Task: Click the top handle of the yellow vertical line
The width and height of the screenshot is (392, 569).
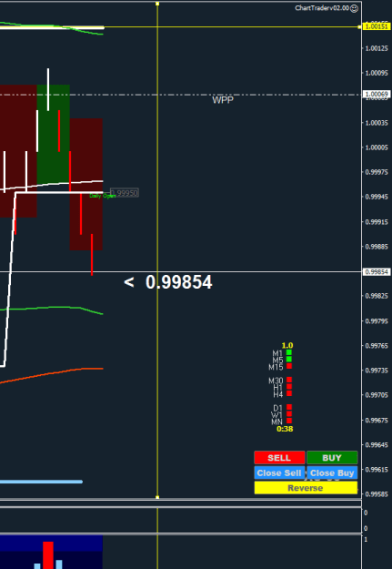Action: [x=157, y=4]
